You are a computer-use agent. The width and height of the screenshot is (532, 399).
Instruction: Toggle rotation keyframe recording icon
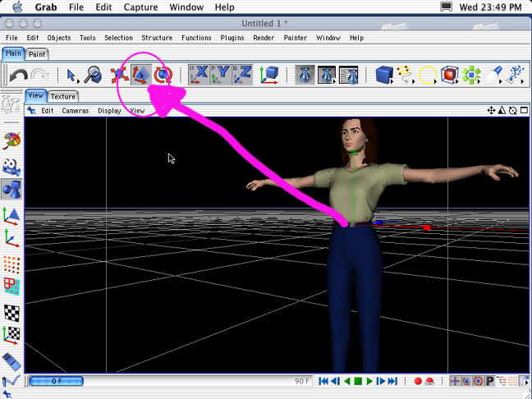tap(478, 382)
